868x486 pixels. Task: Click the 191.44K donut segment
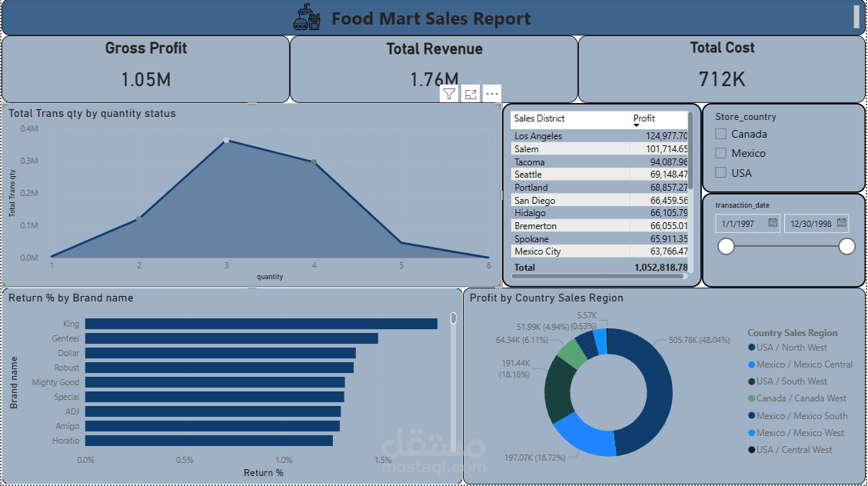pos(558,390)
